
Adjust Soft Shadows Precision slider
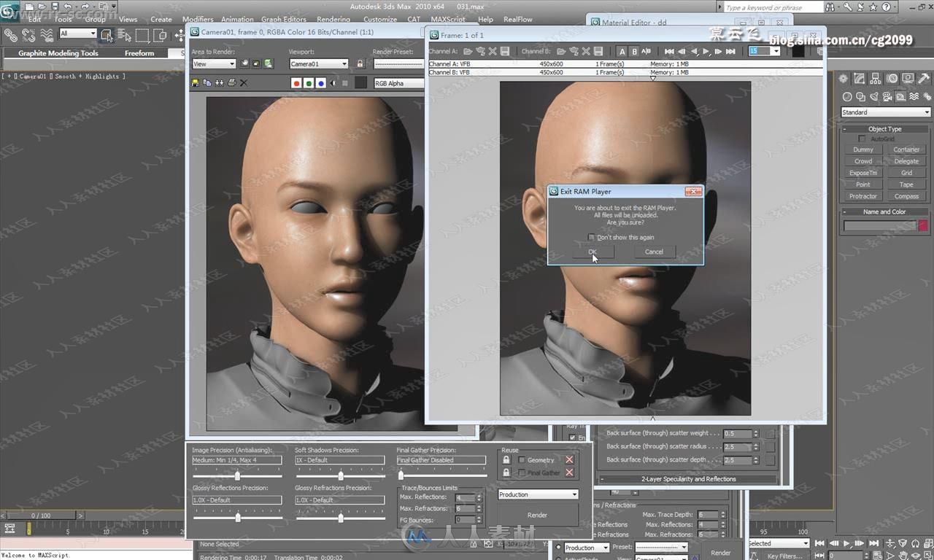coord(340,476)
